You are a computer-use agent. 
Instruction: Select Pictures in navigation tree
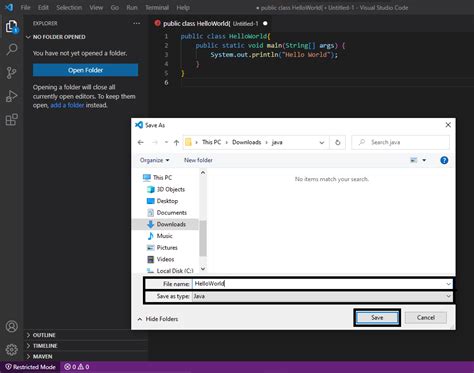click(162, 248)
